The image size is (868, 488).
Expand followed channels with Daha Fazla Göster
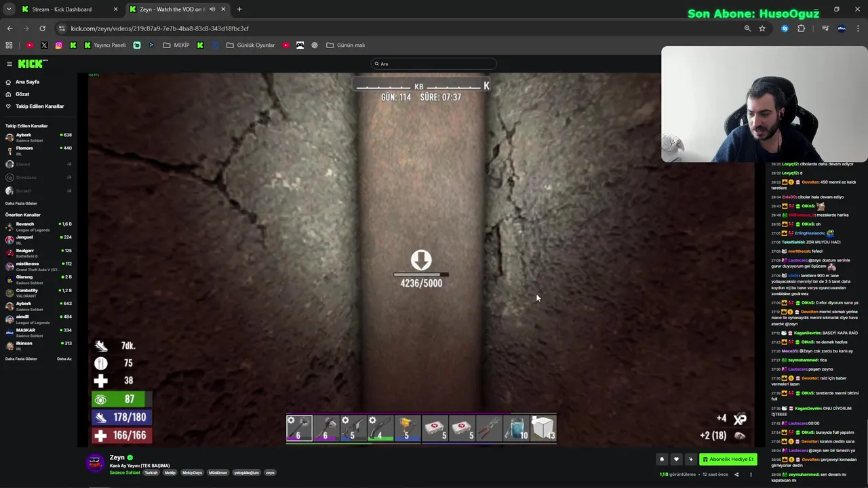click(x=21, y=203)
